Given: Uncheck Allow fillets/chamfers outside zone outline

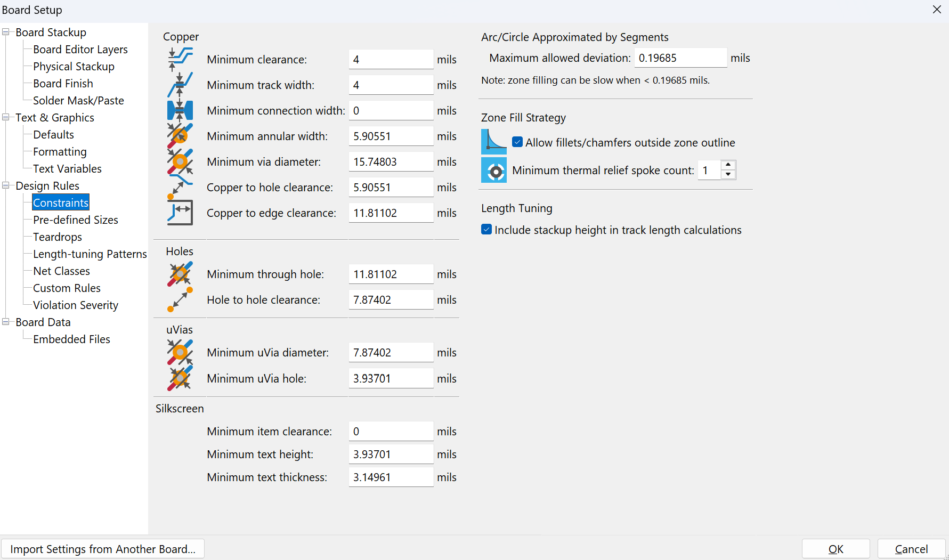Looking at the screenshot, I should tap(517, 142).
